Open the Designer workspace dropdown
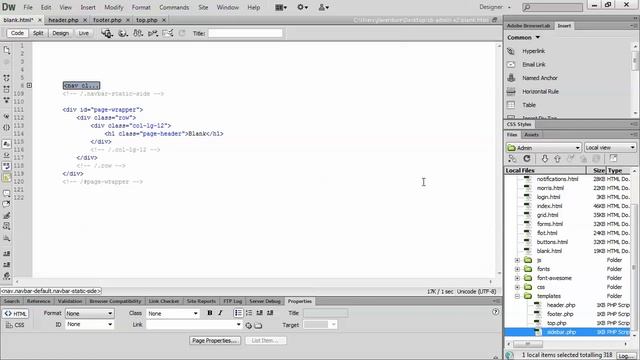640x360 pixels. click(x=495, y=7)
